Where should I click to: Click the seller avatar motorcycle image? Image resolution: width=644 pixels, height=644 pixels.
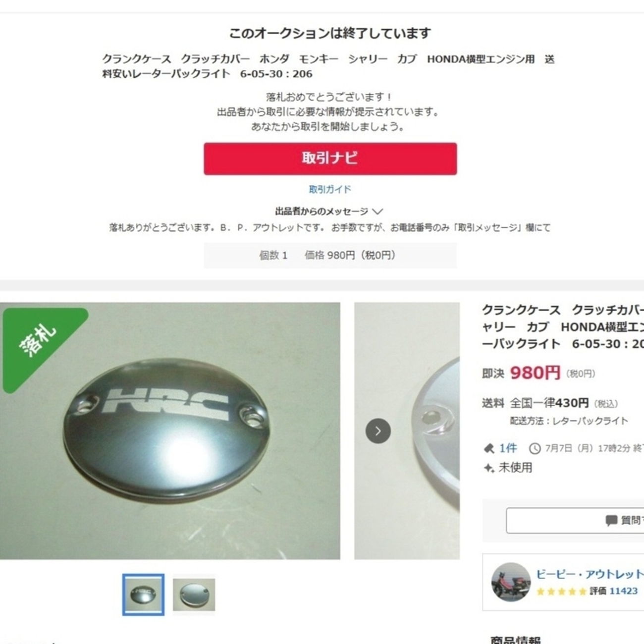pos(511,582)
